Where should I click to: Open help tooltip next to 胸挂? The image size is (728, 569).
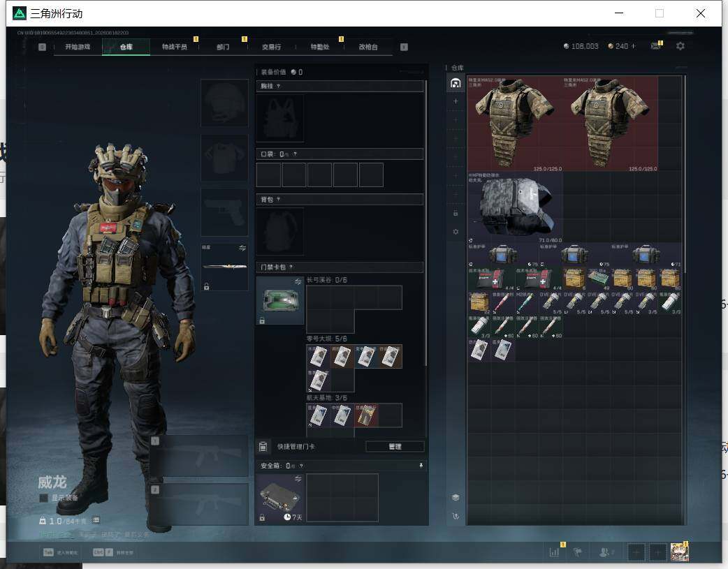[278, 87]
